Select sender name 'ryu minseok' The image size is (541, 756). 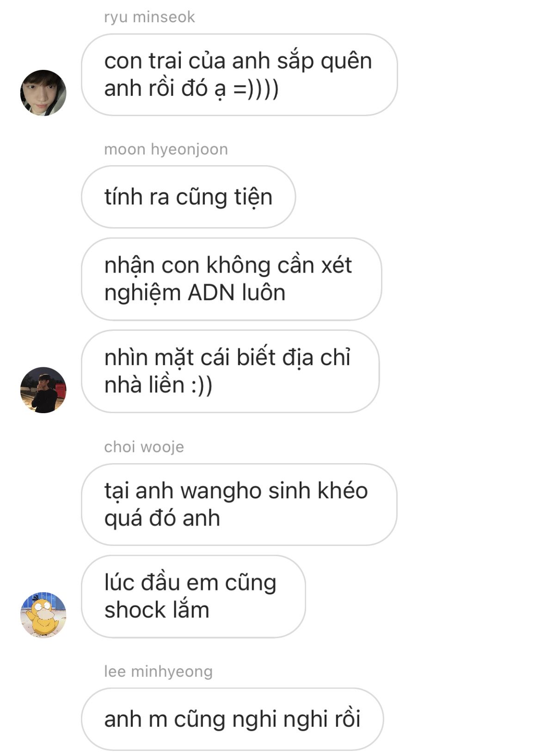149,17
